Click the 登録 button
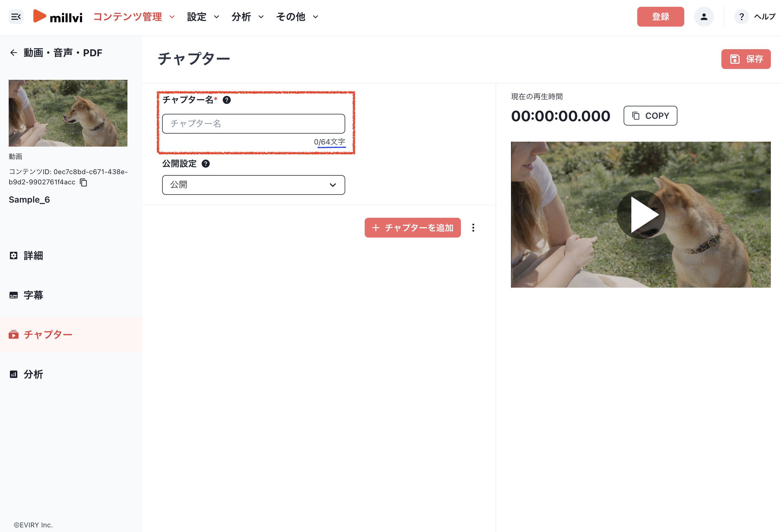Viewport: 782px width, 532px height. 660,16
